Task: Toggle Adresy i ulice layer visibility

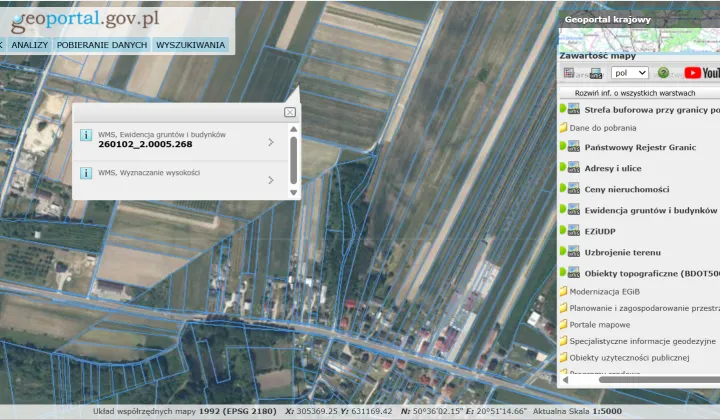Action: coord(562,168)
